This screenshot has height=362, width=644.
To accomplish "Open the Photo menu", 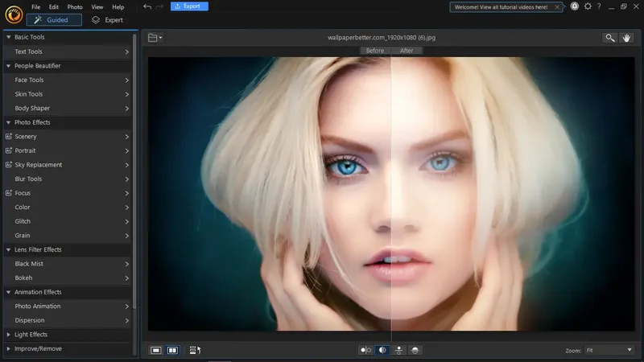I will (x=75, y=6).
